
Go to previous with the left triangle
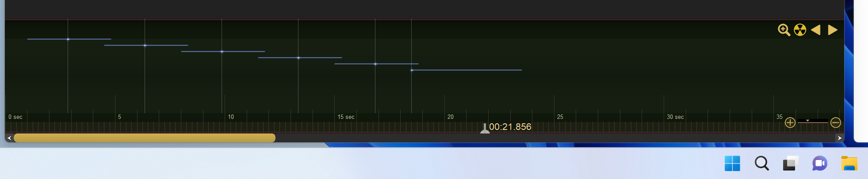pos(816,30)
